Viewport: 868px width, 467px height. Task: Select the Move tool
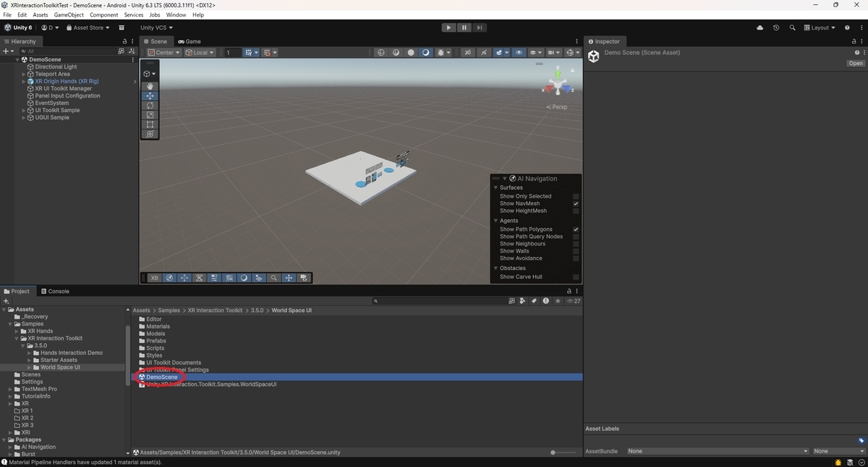click(x=150, y=96)
